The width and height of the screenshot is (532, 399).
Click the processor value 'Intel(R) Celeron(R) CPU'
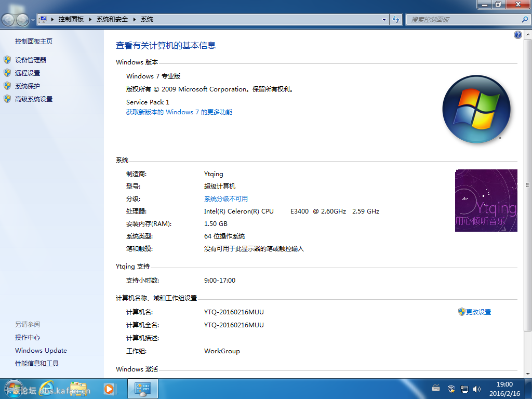pyautogui.click(x=239, y=211)
